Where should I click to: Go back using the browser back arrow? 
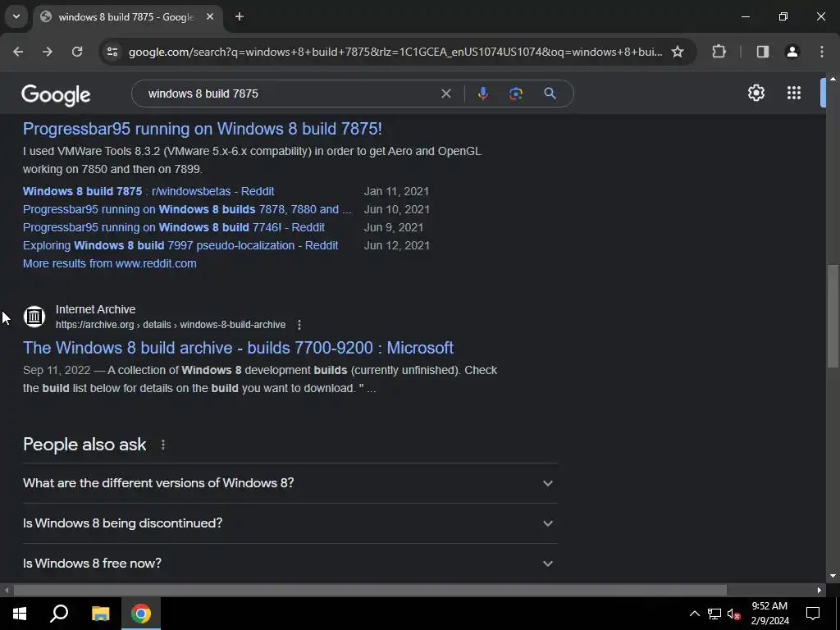pyautogui.click(x=18, y=52)
